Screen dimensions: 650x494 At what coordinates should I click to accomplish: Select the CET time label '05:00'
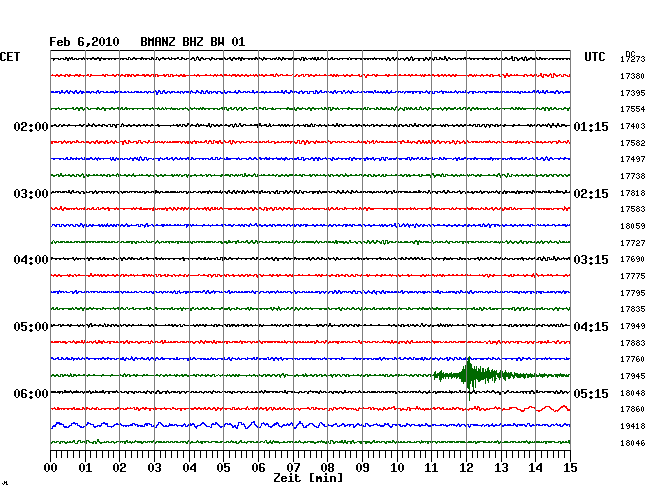pyautogui.click(x=31, y=327)
